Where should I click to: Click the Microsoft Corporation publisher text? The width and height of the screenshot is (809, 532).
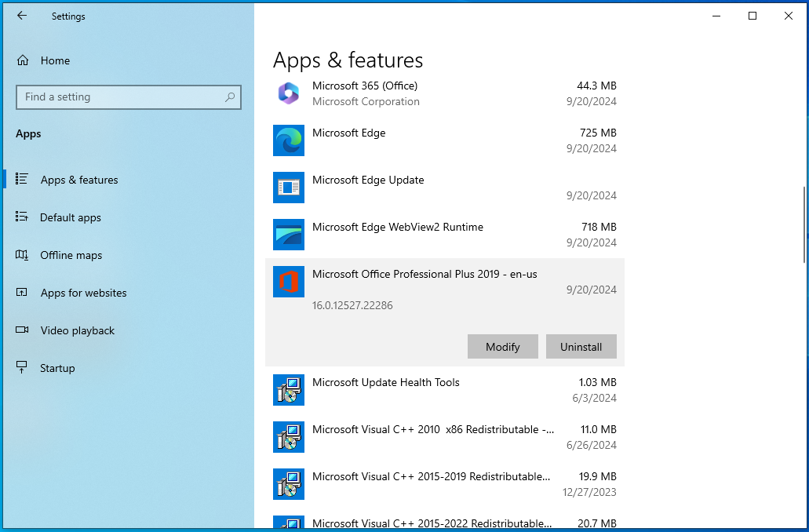click(366, 102)
